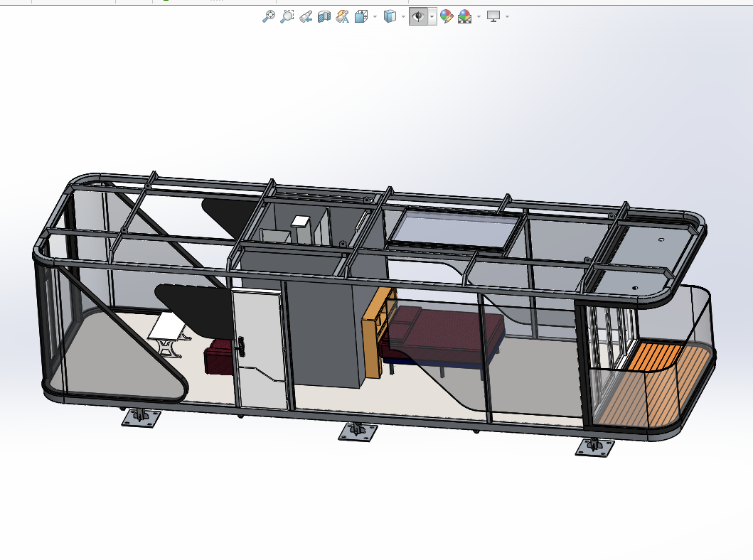Toggle the Hide/Show Items eye button

(x=418, y=17)
